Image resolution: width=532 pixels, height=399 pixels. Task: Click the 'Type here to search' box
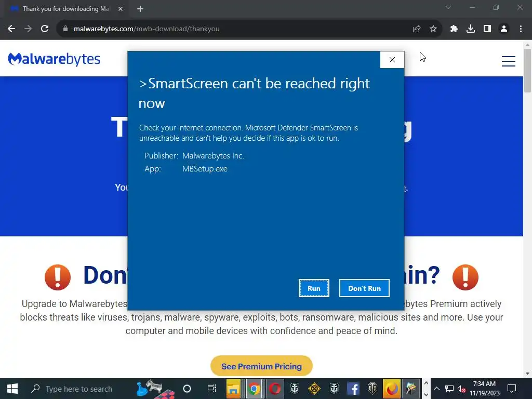(x=79, y=389)
